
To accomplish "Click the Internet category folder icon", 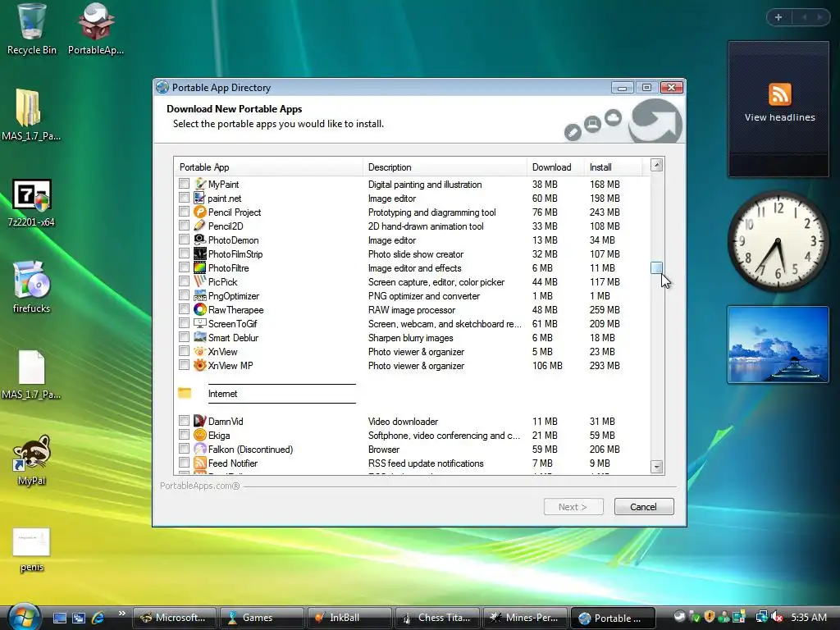I will (185, 393).
